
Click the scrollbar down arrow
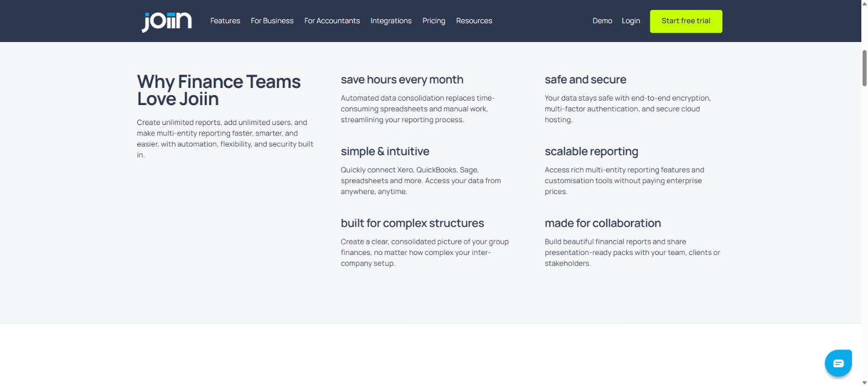864,382
